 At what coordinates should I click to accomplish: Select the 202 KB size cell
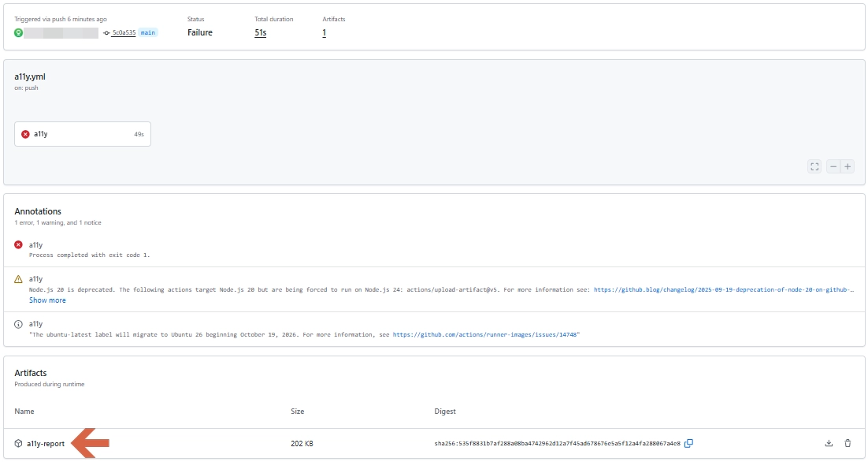tap(302, 444)
